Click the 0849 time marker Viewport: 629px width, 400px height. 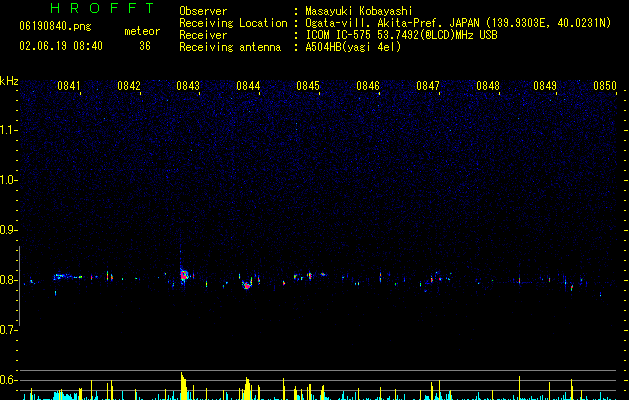[545, 86]
